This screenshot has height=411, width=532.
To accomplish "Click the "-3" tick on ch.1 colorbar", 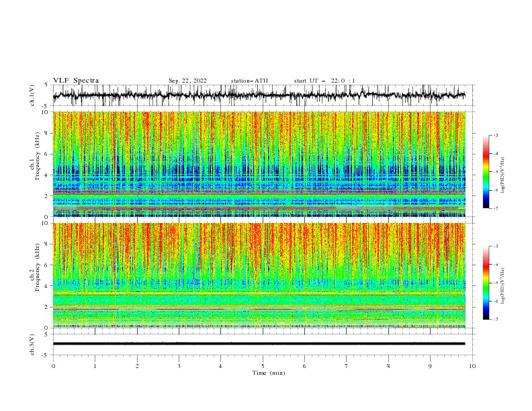I will (x=496, y=135).
